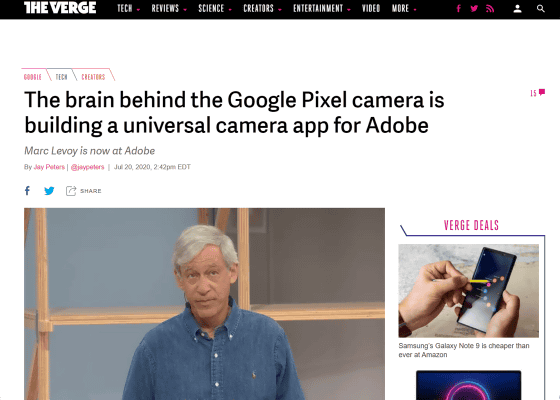
Task: Open author Jay Peters link
Action: tap(49, 167)
